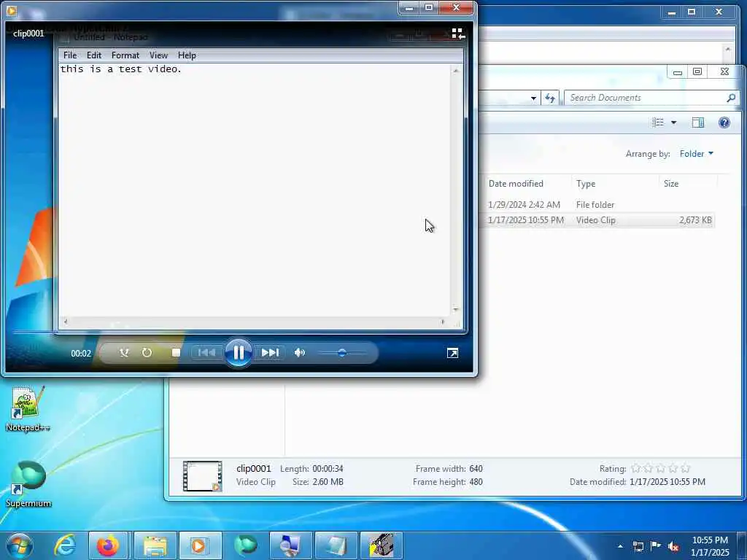This screenshot has width=747, height=560.
Task: Sort by the Size column header
Action: (671, 184)
